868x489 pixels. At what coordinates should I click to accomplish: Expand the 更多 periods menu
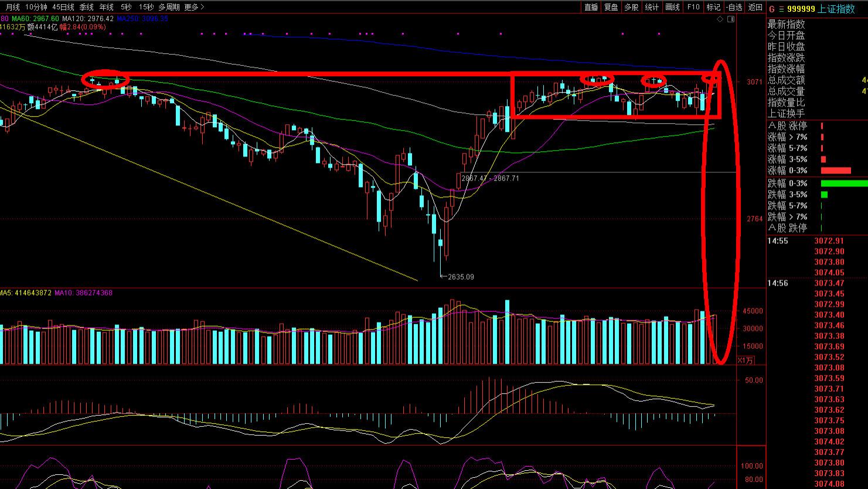[x=195, y=7]
